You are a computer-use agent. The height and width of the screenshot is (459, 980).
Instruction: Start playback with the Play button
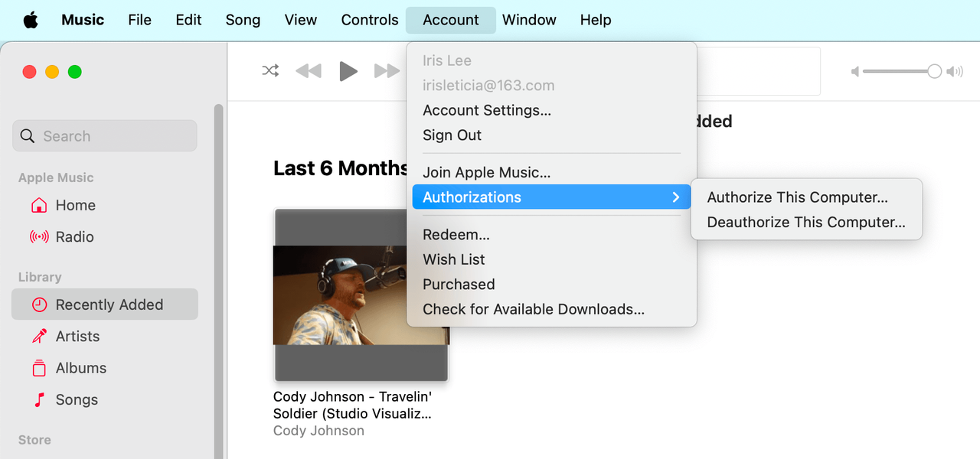click(348, 71)
